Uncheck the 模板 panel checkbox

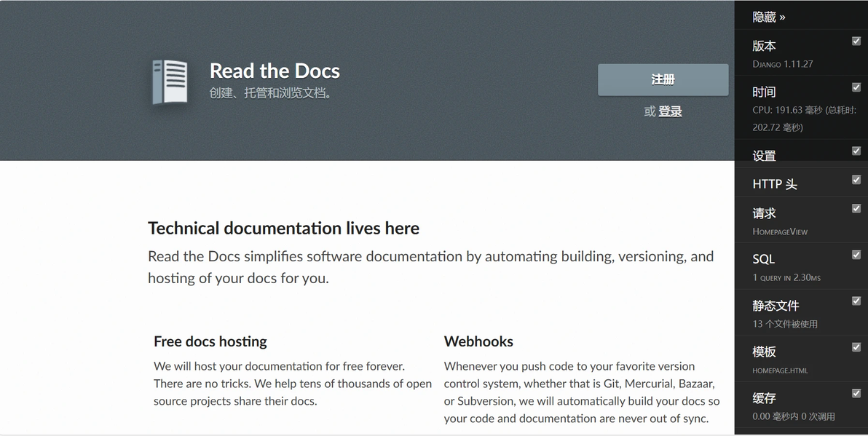(856, 347)
